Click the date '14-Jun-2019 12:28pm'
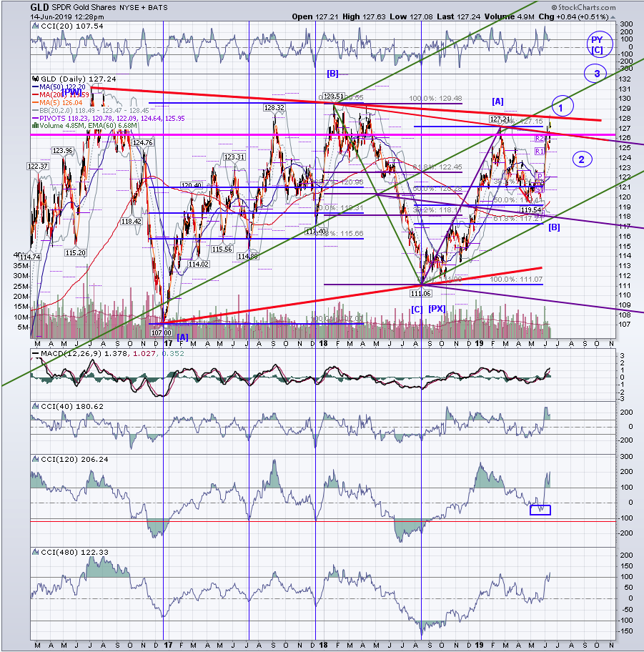The width and height of the screenshot is (644, 652). click(x=67, y=17)
